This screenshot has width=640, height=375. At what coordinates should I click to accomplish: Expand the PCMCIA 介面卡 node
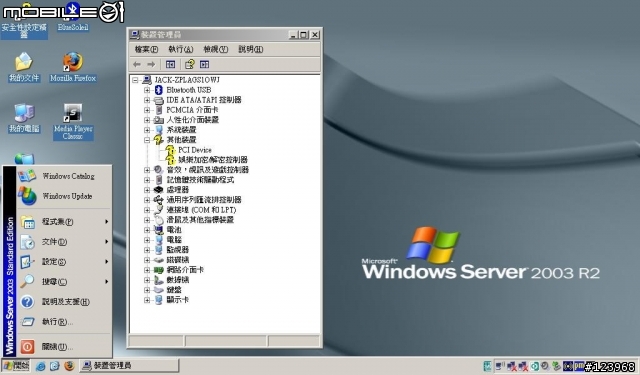tap(147, 110)
